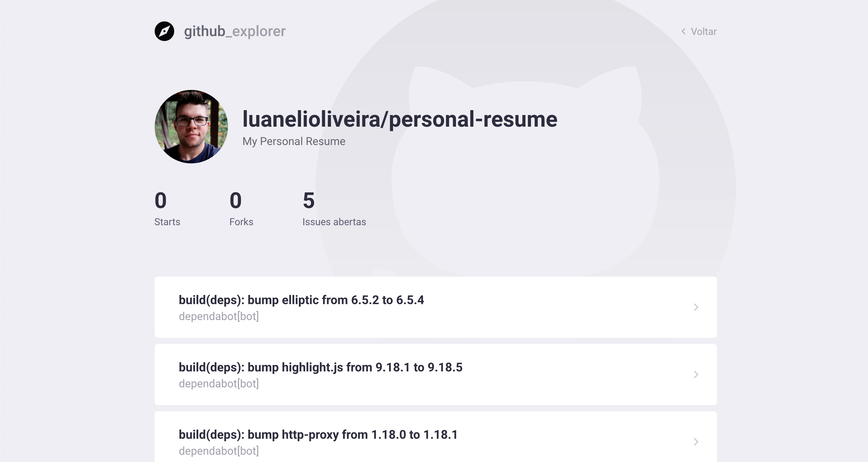Click chevron arrow on highlight.js issue card

[x=696, y=374]
